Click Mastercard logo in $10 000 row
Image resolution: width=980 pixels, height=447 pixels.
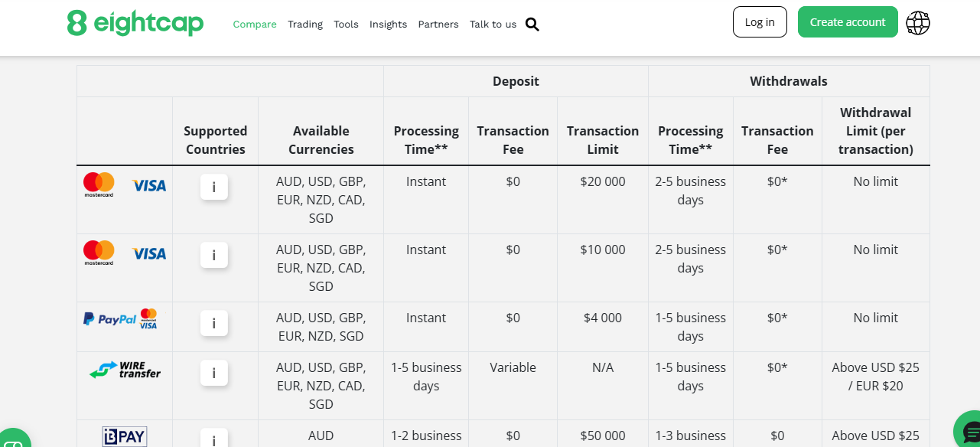[x=99, y=253]
